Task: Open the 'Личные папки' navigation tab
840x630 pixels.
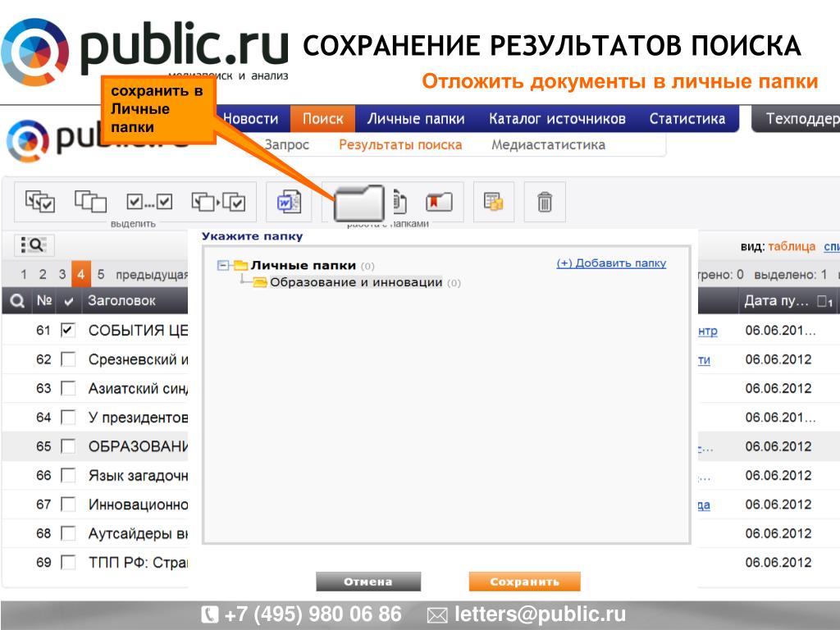Action: pos(416,118)
